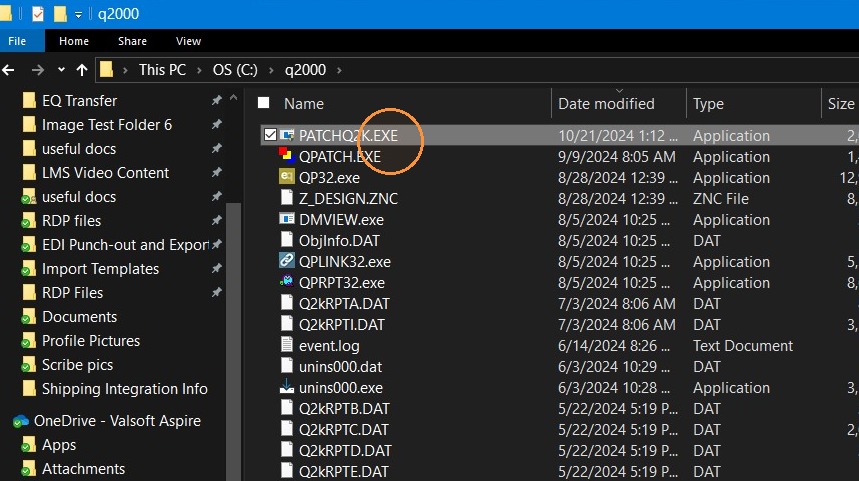Screen dimensions: 859x481
Task: Select the DMVIEW.exe file icon
Action: (x=287, y=219)
